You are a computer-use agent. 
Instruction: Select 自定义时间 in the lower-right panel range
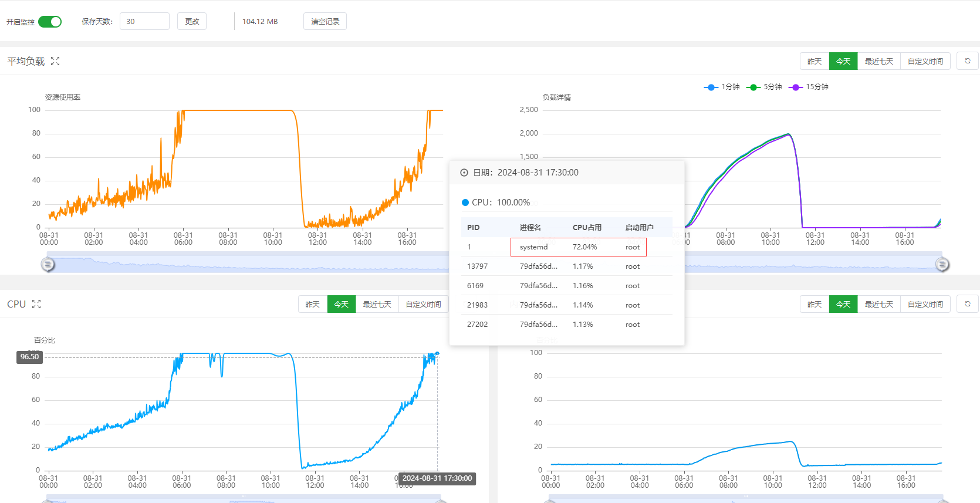[925, 304]
